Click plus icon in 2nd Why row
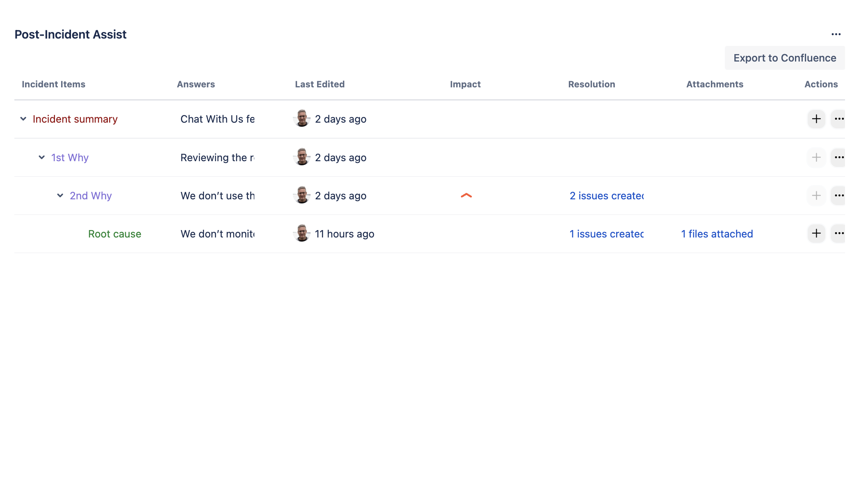The image size is (868, 493). 816,196
